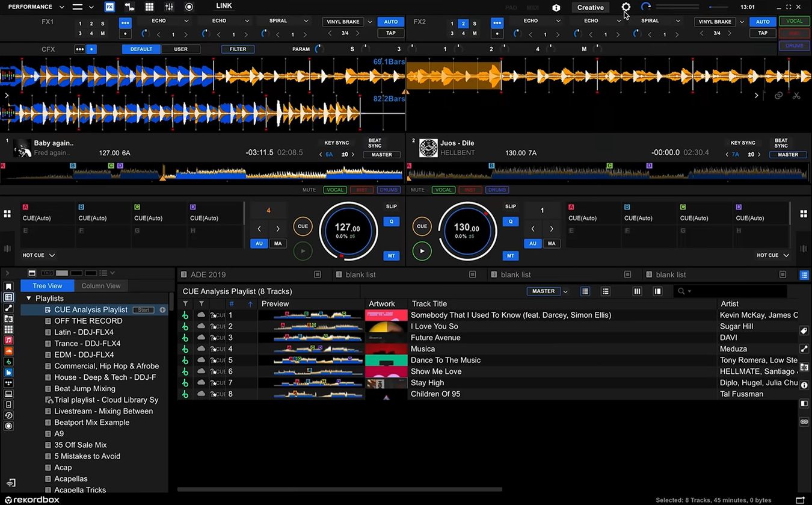The image size is (812, 505).
Task: Open deck layout dropdown arrow
Action: tap(91, 7)
